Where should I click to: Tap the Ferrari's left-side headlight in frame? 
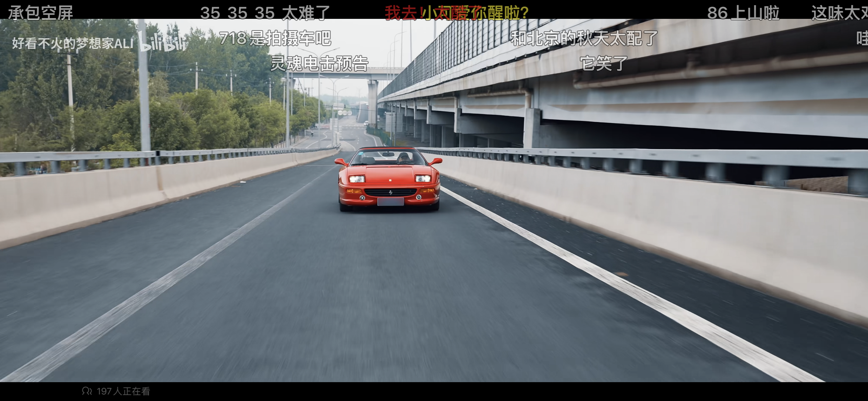click(357, 179)
